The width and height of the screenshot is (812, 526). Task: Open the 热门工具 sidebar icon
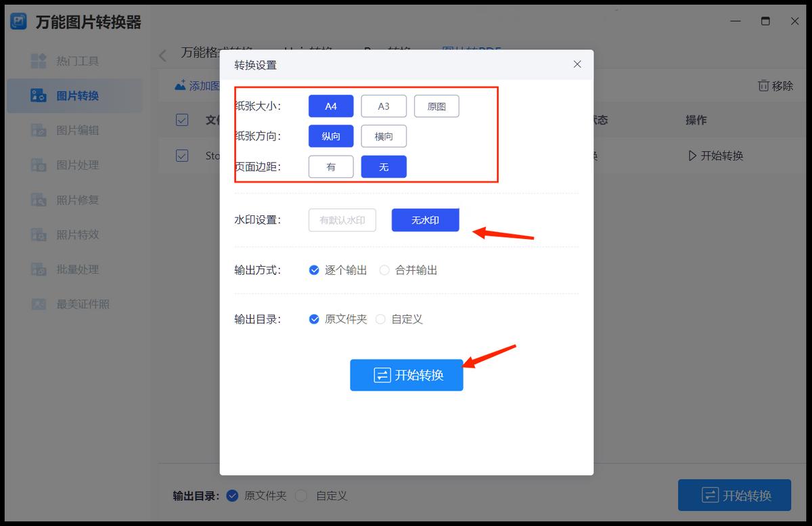[37, 61]
